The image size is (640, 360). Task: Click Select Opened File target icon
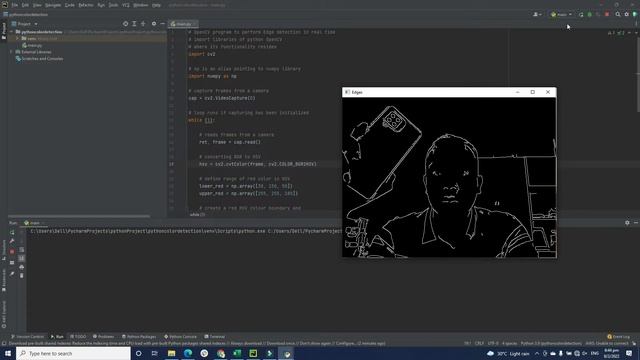[x=125, y=24]
